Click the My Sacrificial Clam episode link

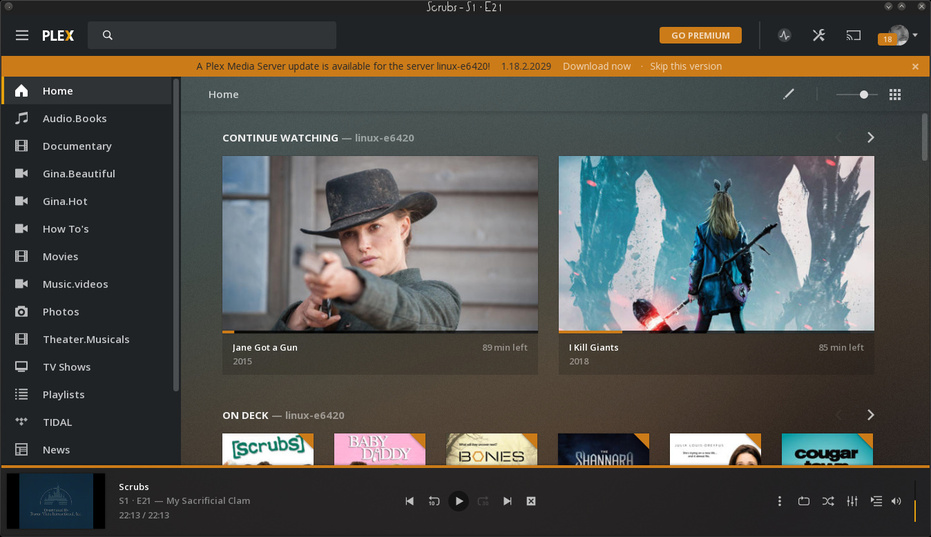click(x=208, y=501)
